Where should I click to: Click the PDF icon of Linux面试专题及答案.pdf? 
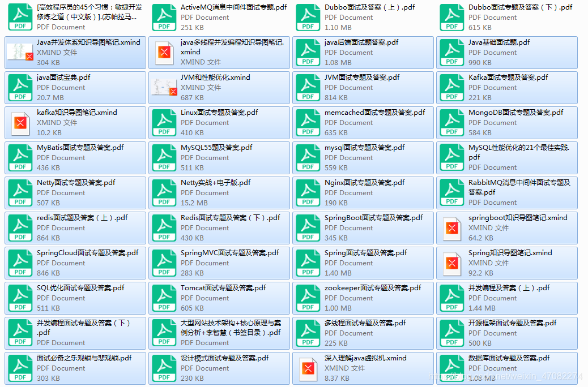[164, 123]
